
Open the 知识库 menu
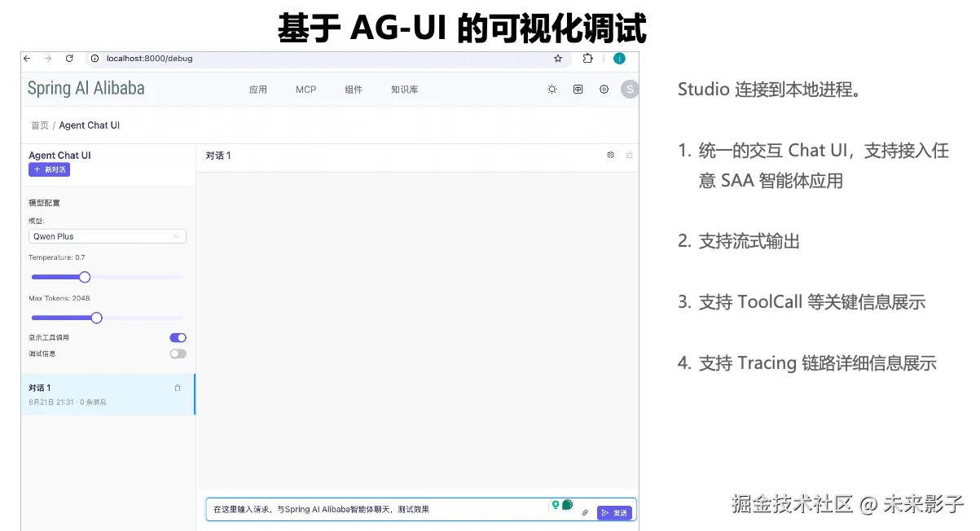tap(405, 90)
